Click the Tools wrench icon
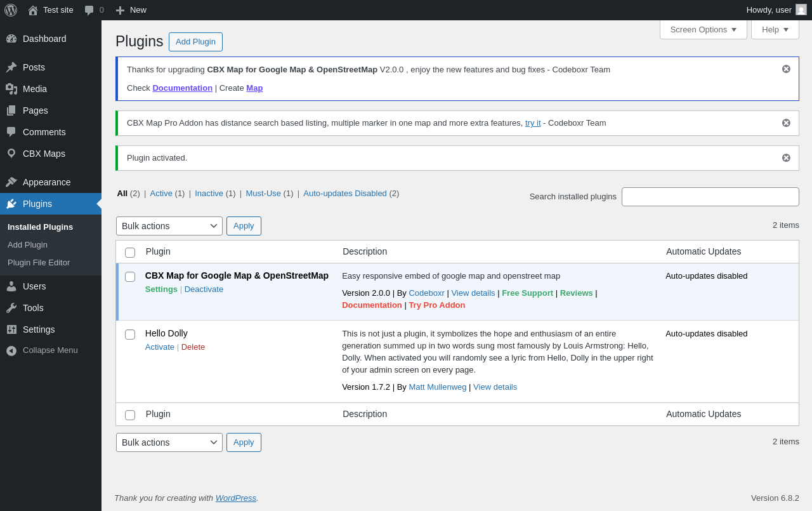 (11, 308)
